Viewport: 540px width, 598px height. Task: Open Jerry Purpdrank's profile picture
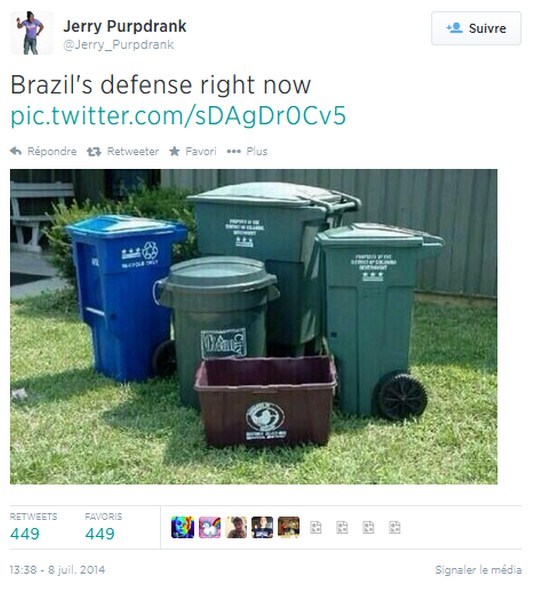tap(32, 33)
